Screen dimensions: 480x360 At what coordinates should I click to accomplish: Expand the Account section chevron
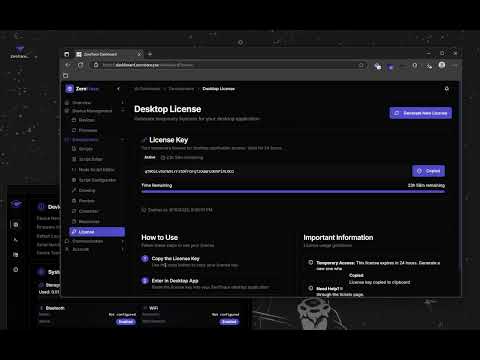click(x=123, y=249)
